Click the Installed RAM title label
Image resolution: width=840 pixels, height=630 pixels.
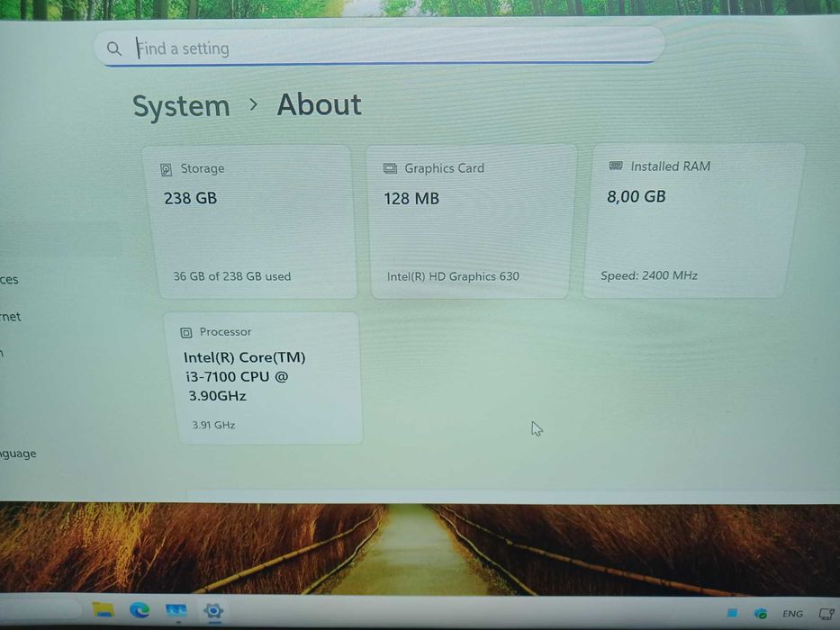[671, 166]
